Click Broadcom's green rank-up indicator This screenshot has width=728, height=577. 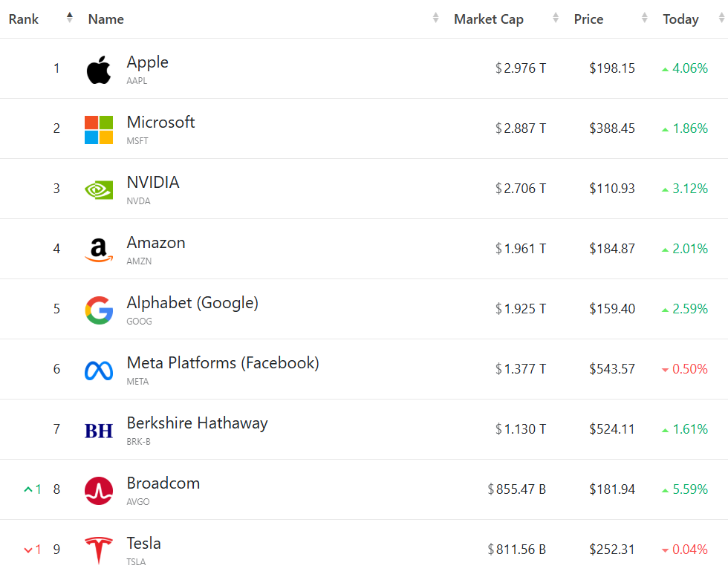tap(32, 489)
